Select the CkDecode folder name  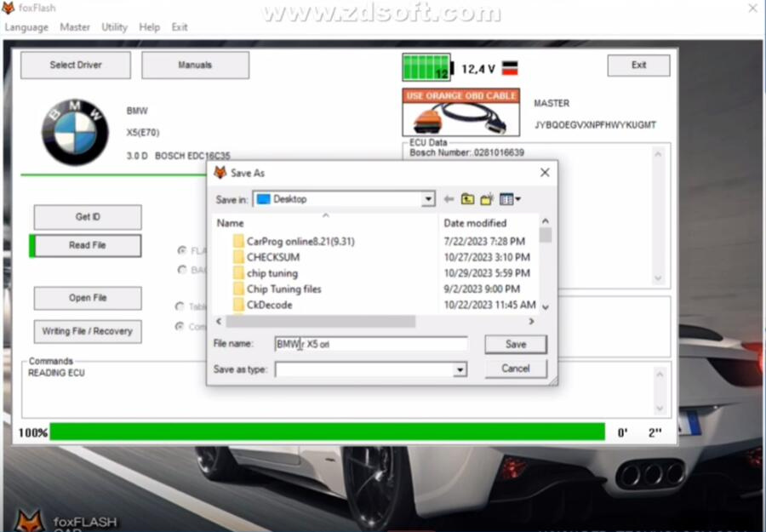point(269,305)
